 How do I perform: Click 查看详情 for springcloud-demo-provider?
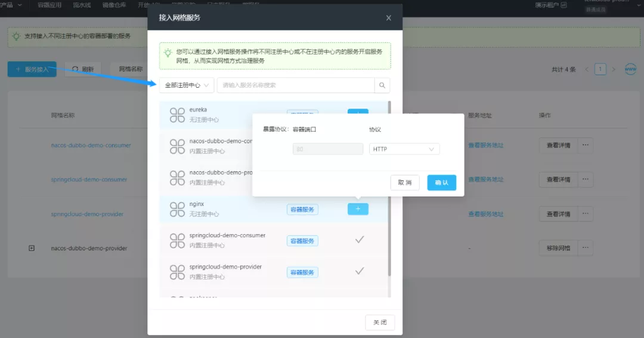[x=558, y=214]
